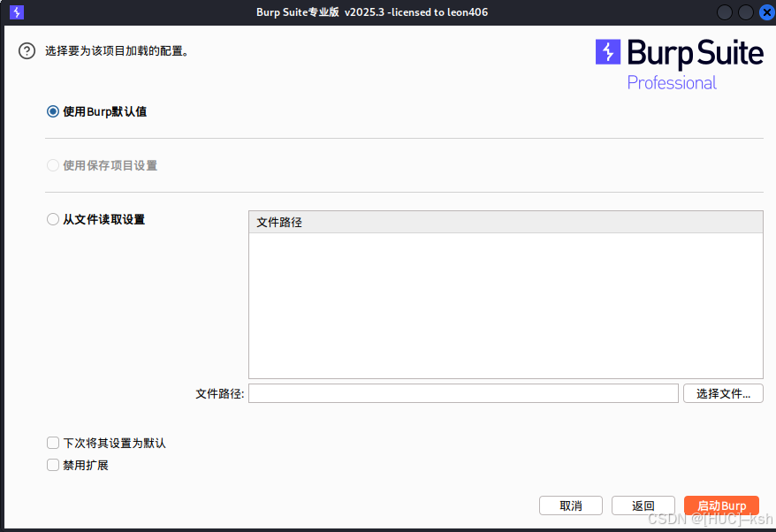The width and height of the screenshot is (776, 532).
Task: Enable the 下次将其设置为默认 checkbox
Action: 53,443
